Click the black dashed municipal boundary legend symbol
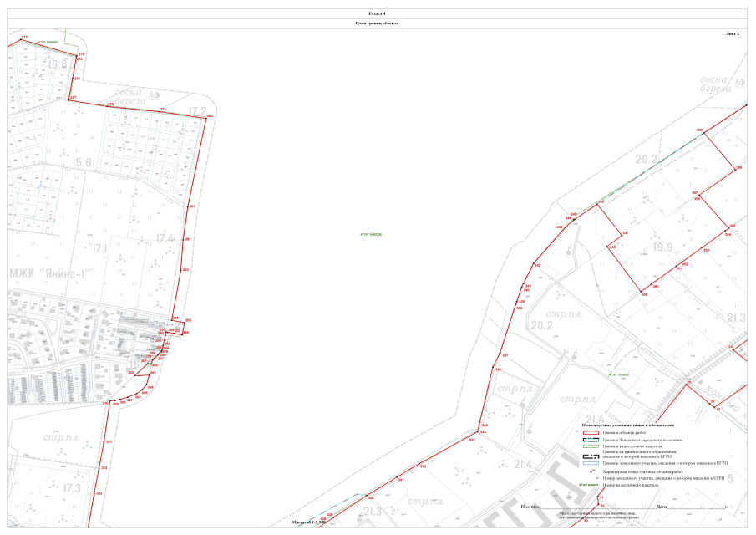Viewport: 756px width, 535px height. [591, 456]
